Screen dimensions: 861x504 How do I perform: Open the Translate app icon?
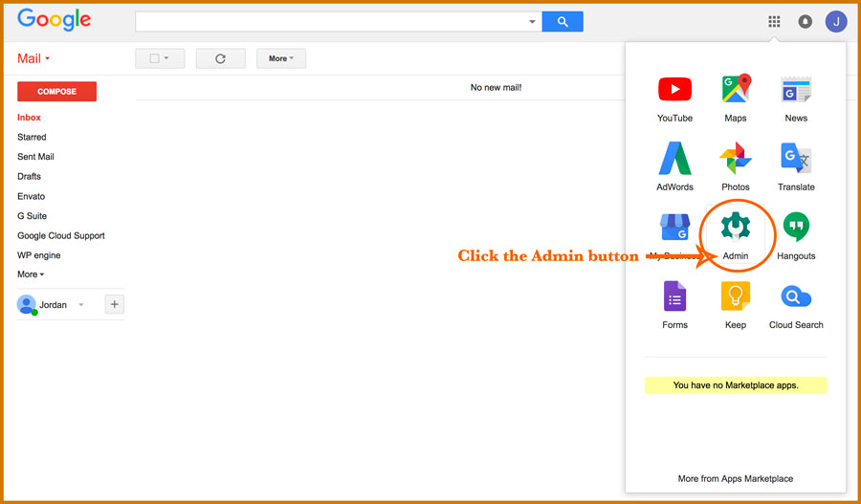796,158
